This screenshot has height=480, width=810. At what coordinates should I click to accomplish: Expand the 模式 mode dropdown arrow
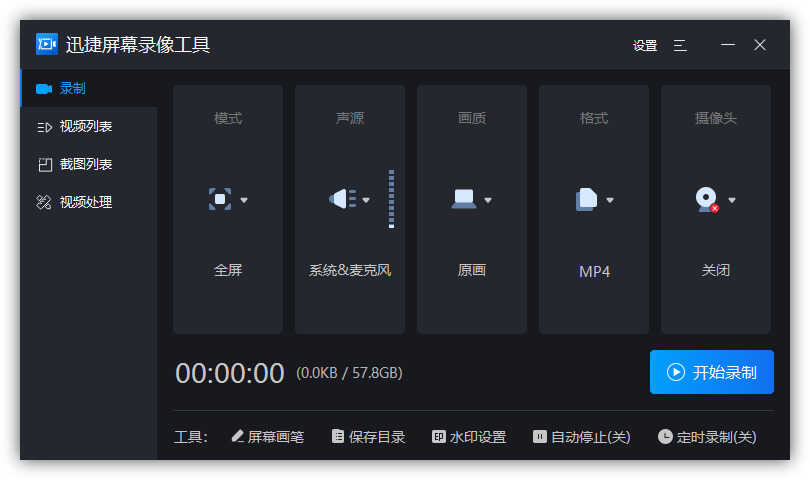[x=244, y=200]
